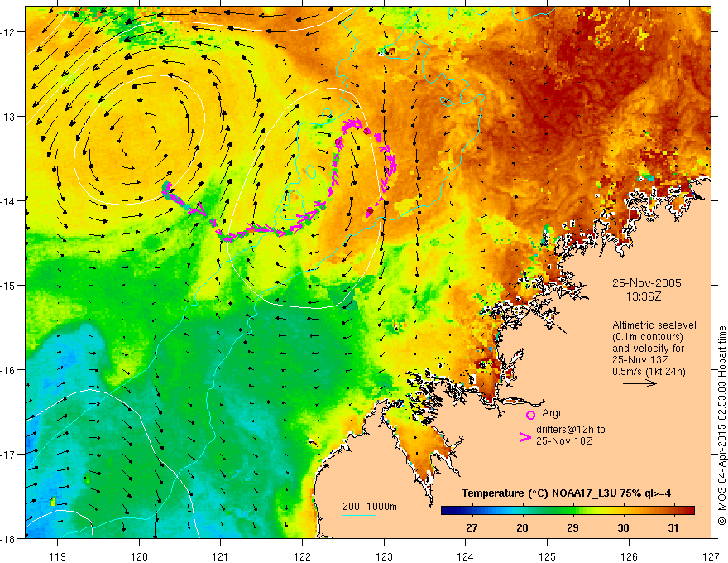Click the longitude axis label '125'
728x563 pixels.
548,556
